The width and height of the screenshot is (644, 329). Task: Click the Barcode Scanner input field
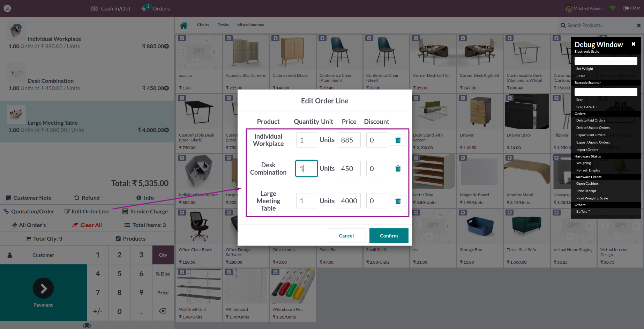pyautogui.click(x=606, y=92)
